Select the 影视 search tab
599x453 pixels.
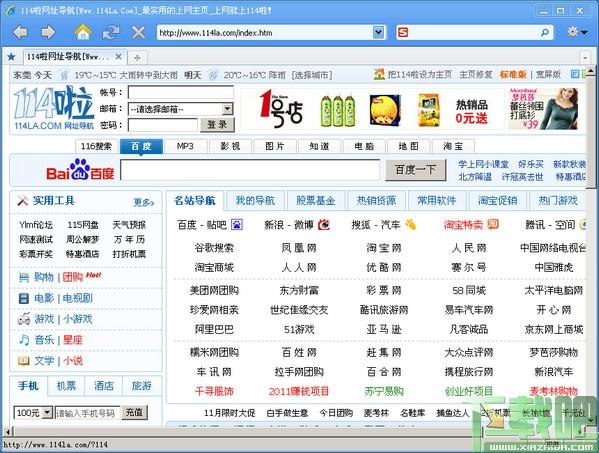point(230,146)
